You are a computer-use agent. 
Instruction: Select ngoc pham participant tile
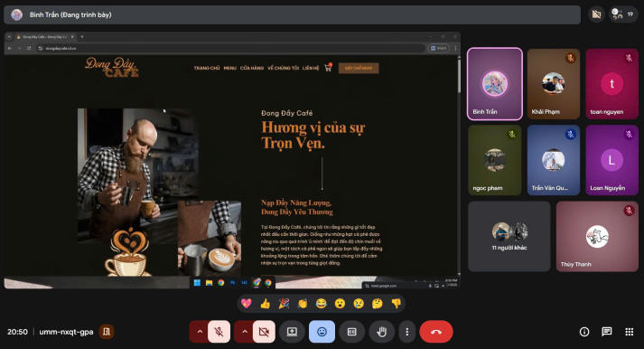(494, 160)
